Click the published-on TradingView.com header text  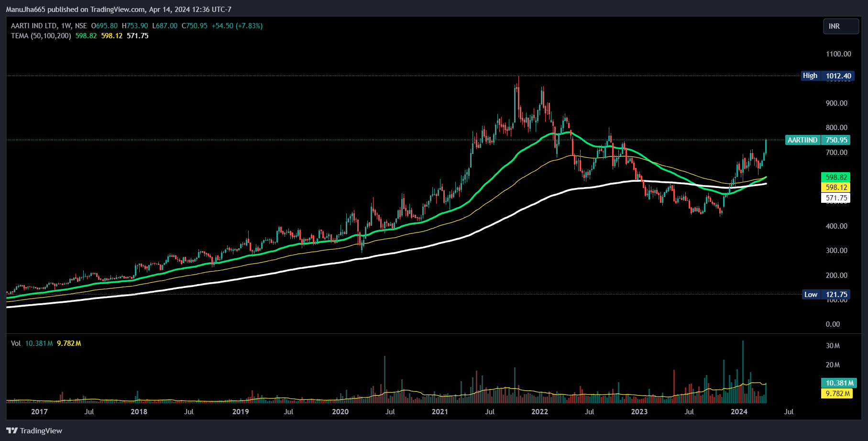[118, 9]
